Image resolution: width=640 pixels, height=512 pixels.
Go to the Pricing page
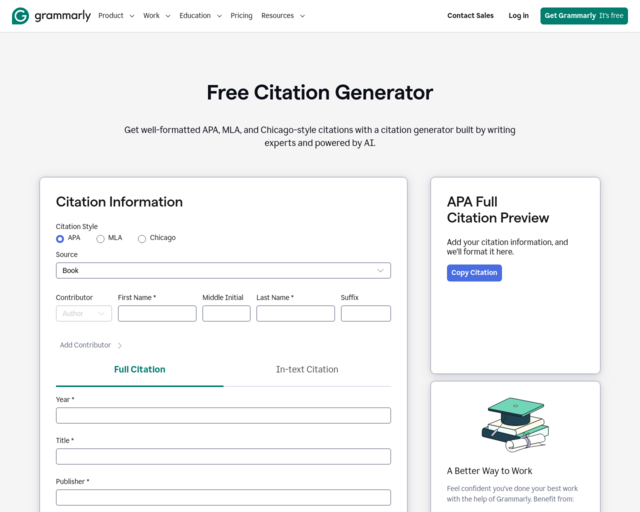coord(241,16)
